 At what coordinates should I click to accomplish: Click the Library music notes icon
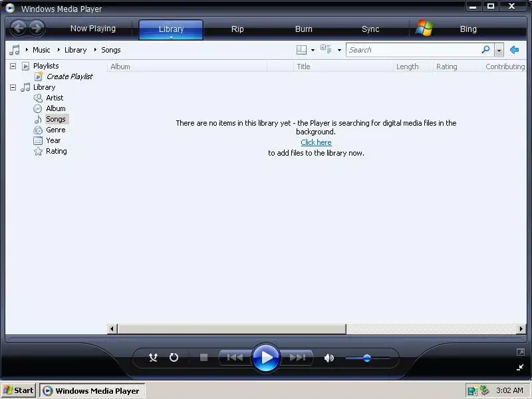[25, 87]
